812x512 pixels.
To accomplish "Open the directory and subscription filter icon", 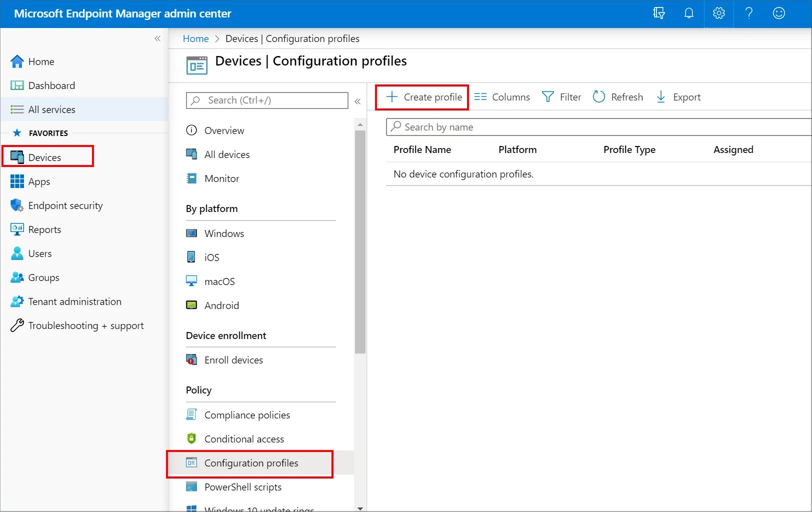I will 659,13.
